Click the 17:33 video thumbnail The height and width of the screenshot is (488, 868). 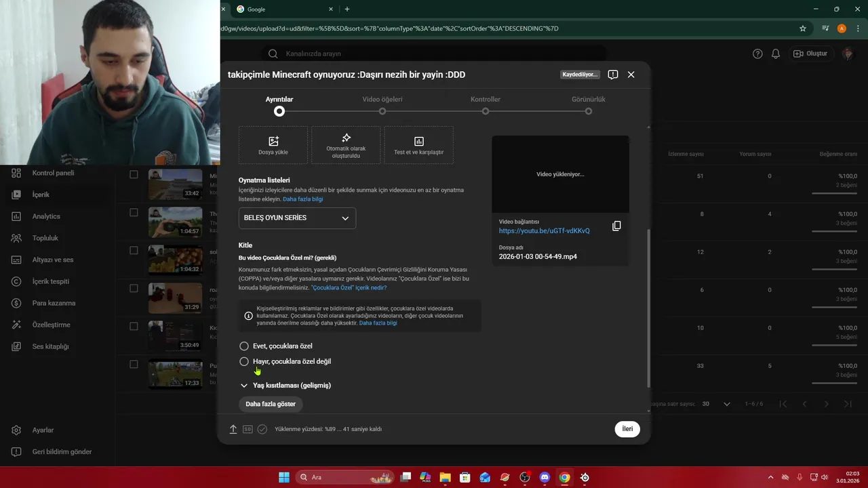tap(175, 373)
